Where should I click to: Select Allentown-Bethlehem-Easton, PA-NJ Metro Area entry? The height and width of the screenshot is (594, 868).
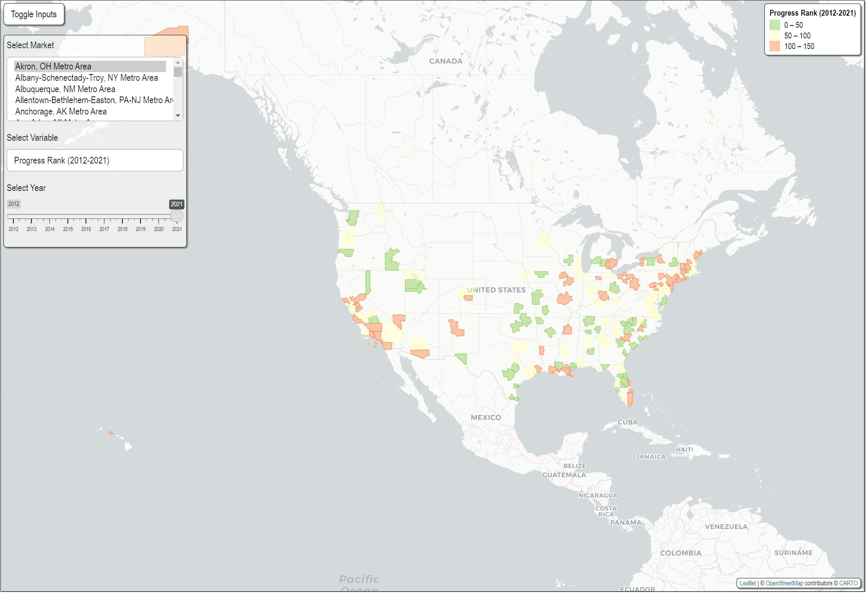tap(93, 100)
